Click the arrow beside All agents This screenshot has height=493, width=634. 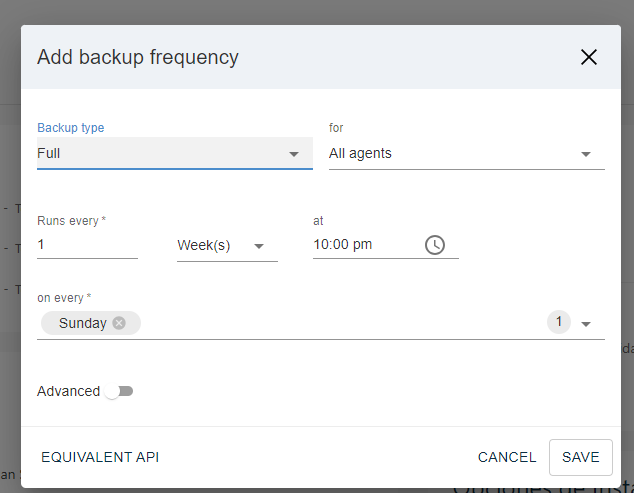tap(586, 154)
